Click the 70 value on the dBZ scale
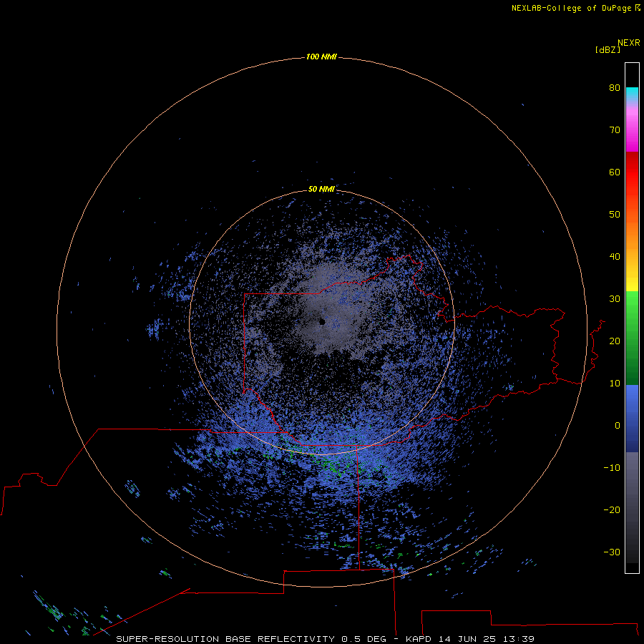This screenshot has height=644, width=644. (615, 130)
